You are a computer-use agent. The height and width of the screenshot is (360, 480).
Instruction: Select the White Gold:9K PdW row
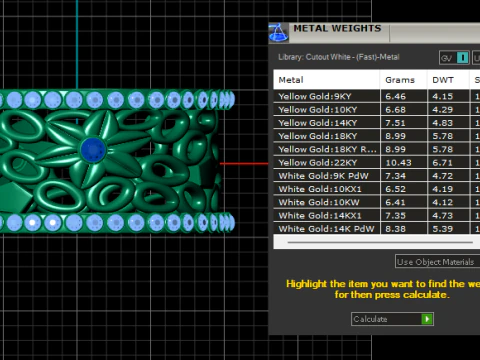point(377,176)
